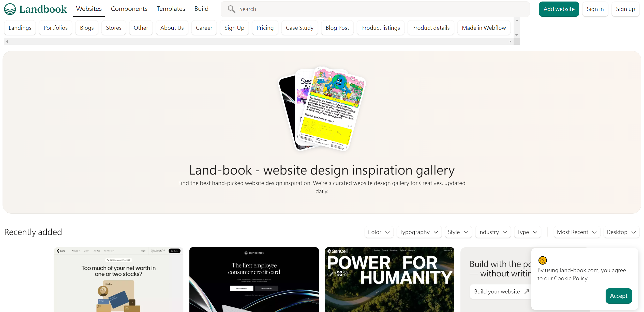Click the Landbook leaf logo icon
Viewport: 644px width, 312px height.
click(10, 9)
